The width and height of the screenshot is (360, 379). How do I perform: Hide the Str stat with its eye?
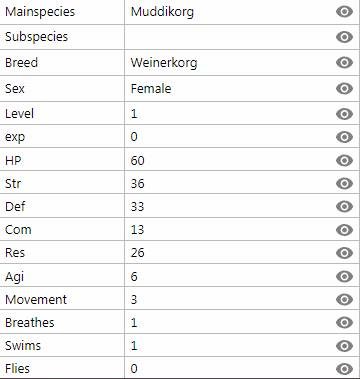(x=344, y=183)
